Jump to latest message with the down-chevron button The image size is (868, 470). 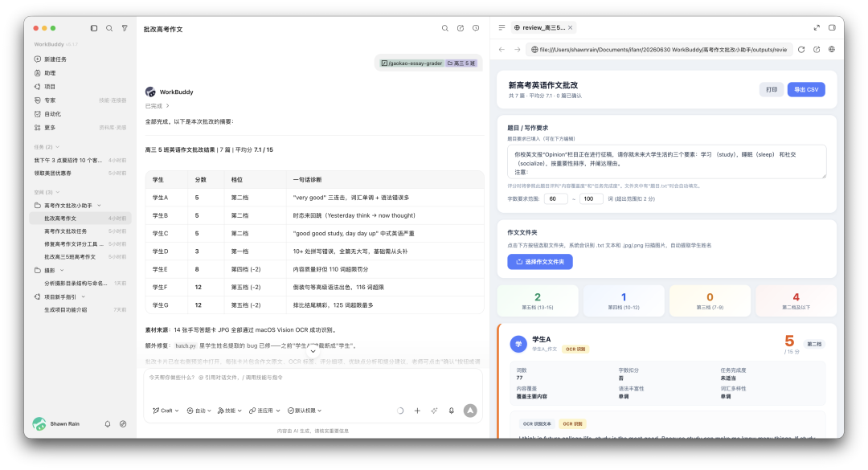click(313, 351)
